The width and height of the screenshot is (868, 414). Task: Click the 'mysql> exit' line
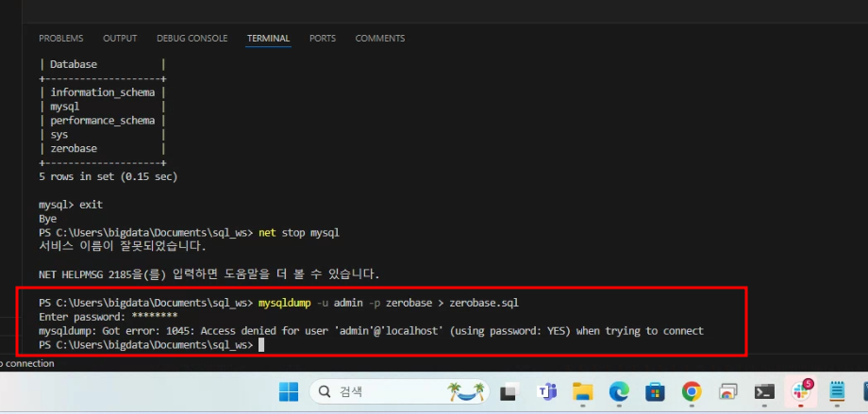coord(71,205)
